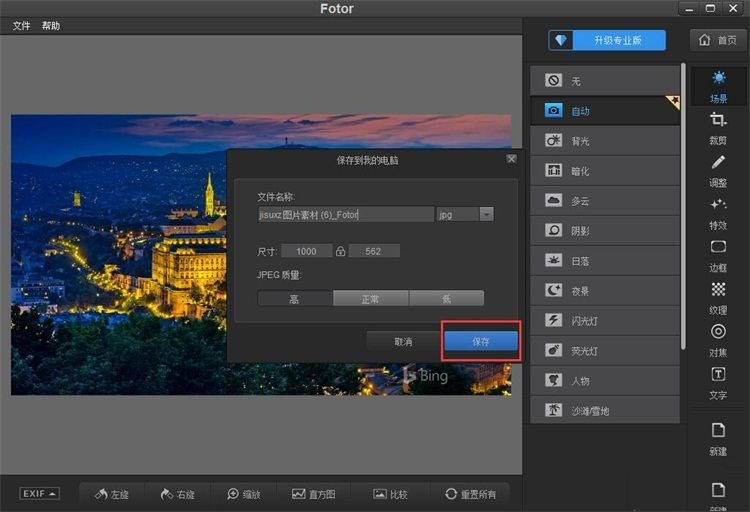
Task: Open the jpg file format dropdown
Action: tap(486, 214)
